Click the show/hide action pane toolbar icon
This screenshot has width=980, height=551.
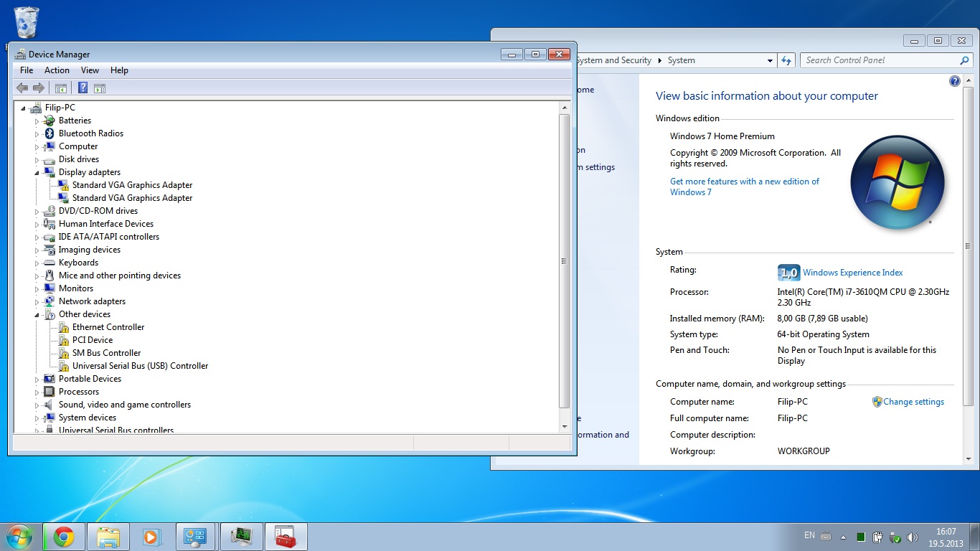(x=100, y=88)
